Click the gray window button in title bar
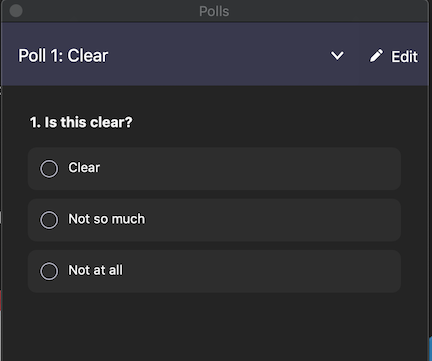Viewport: 432px width, 361px height. point(16,11)
